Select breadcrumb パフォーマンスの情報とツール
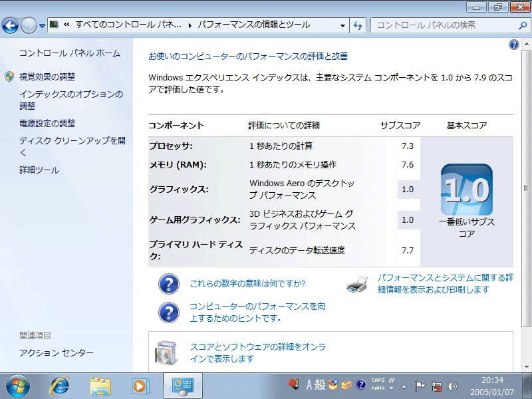The height and width of the screenshot is (399, 532). point(254,25)
